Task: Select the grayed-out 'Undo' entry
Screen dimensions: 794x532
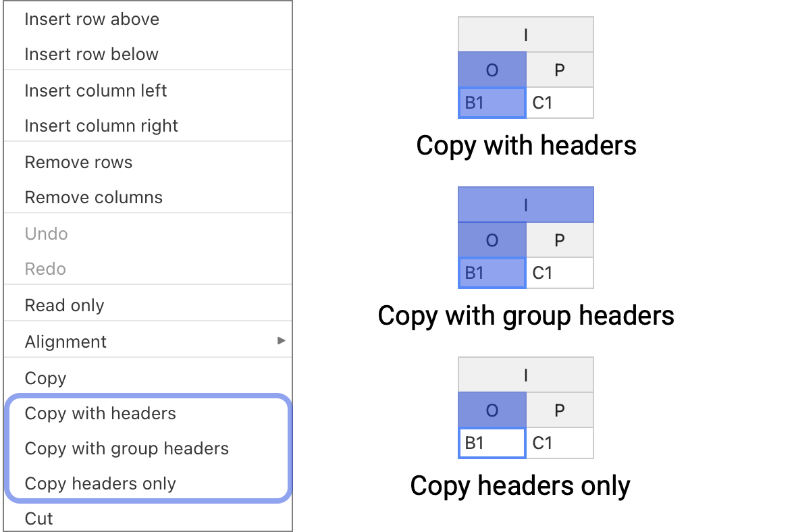Action: point(46,234)
